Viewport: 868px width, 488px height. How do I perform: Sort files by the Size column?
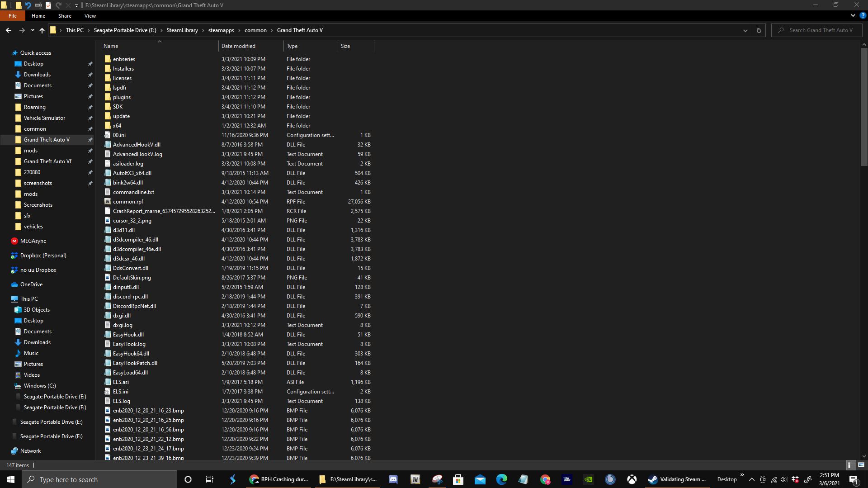[x=356, y=46]
